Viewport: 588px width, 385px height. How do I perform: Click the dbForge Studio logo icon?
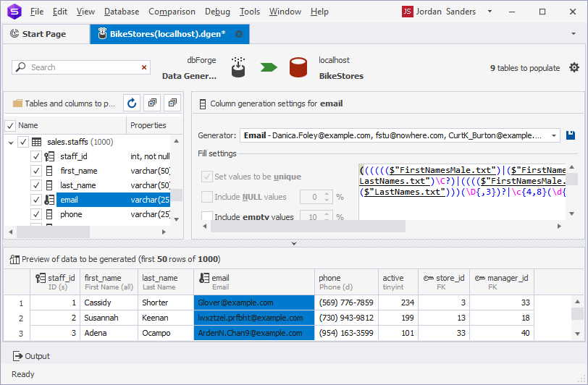click(x=14, y=12)
